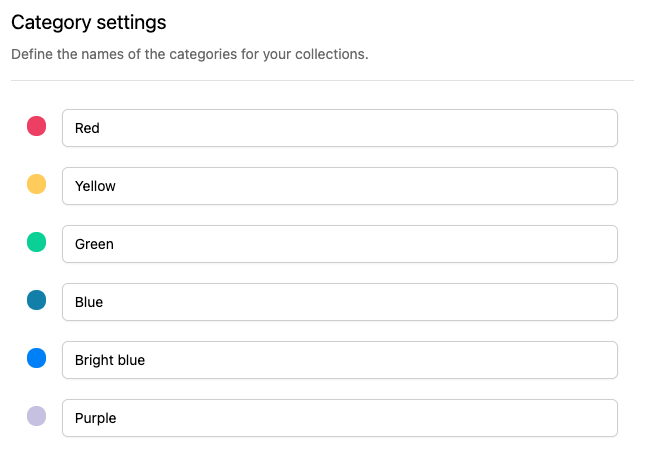Viewport: 647px width, 453px height.
Task: Edit the Purple category name input
Action: (x=339, y=418)
